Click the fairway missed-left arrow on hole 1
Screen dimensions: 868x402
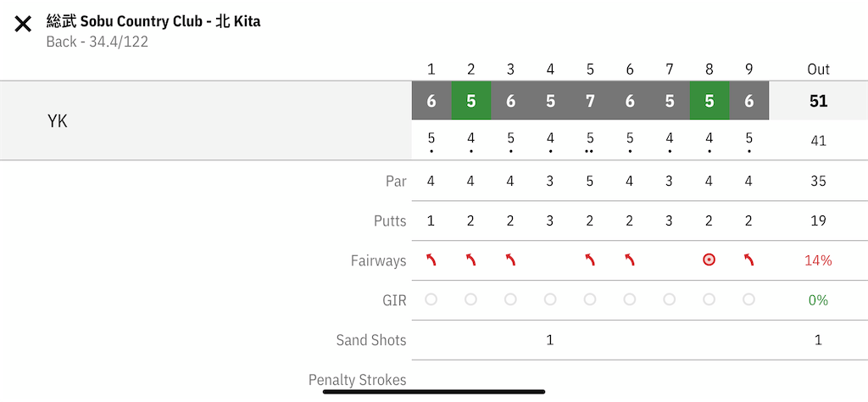point(431,260)
